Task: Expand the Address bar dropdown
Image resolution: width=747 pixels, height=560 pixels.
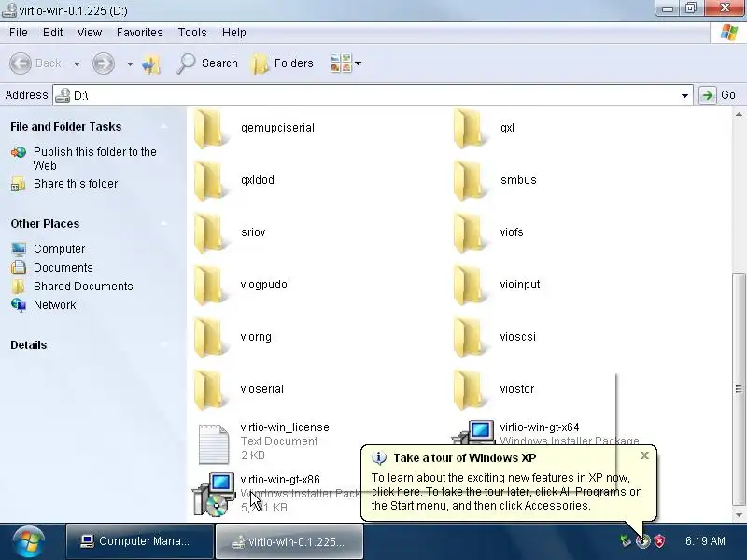Action: [684, 96]
